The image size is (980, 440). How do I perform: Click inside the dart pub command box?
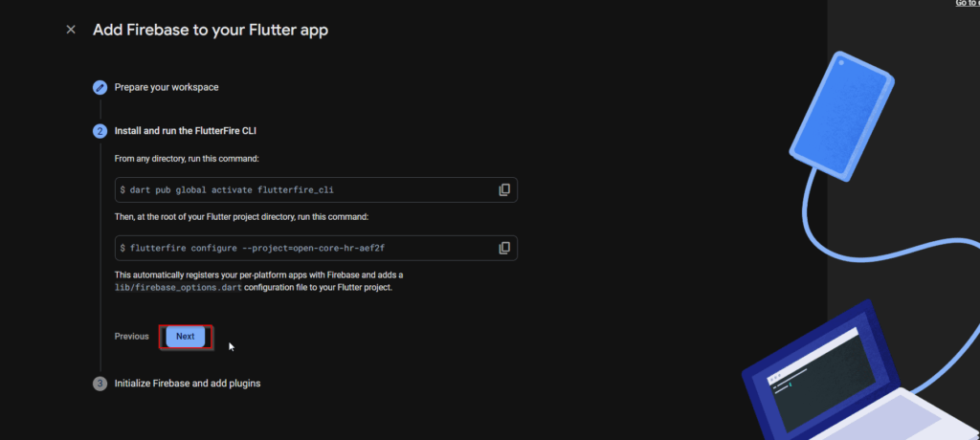pyautogui.click(x=287, y=189)
